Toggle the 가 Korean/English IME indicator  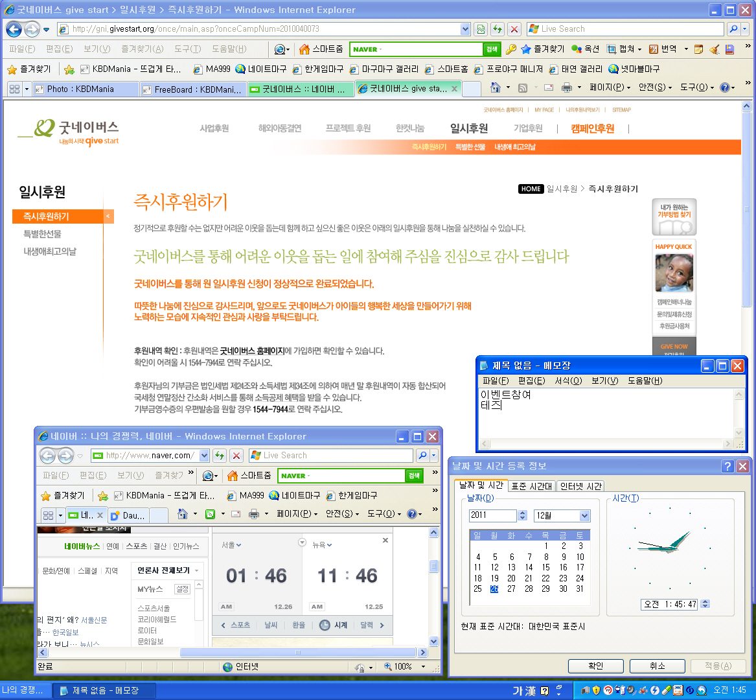[x=518, y=691]
